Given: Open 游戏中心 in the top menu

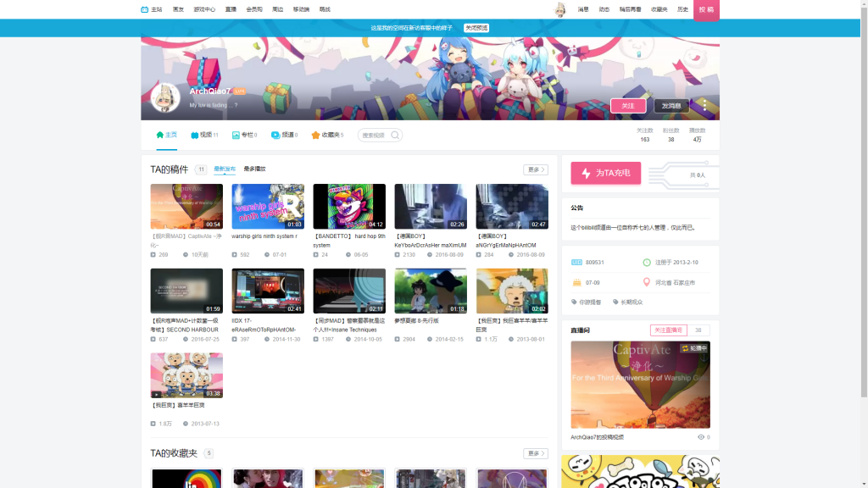Looking at the screenshot, I should tap(204, 9).
